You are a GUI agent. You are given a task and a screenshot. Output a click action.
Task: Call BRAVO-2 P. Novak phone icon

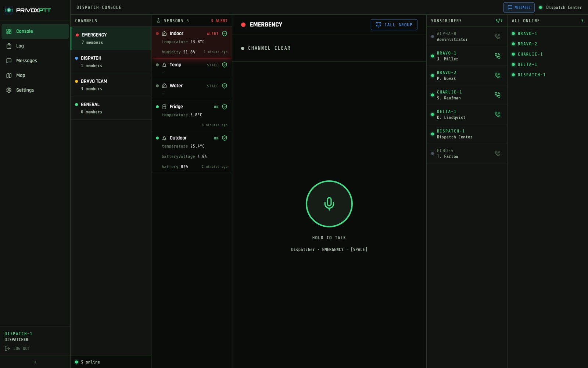click(497, 75)
